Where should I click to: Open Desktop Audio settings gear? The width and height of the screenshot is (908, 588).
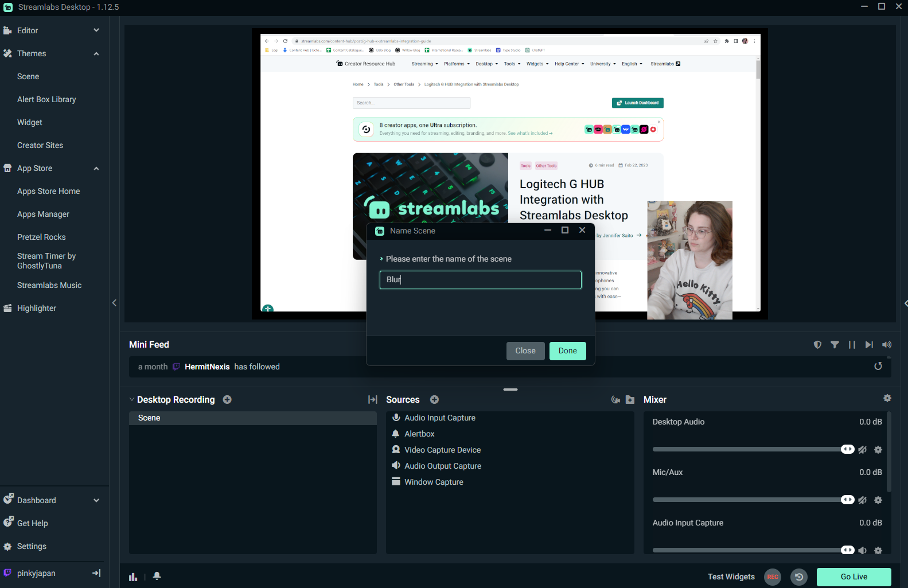pos(878,450)
